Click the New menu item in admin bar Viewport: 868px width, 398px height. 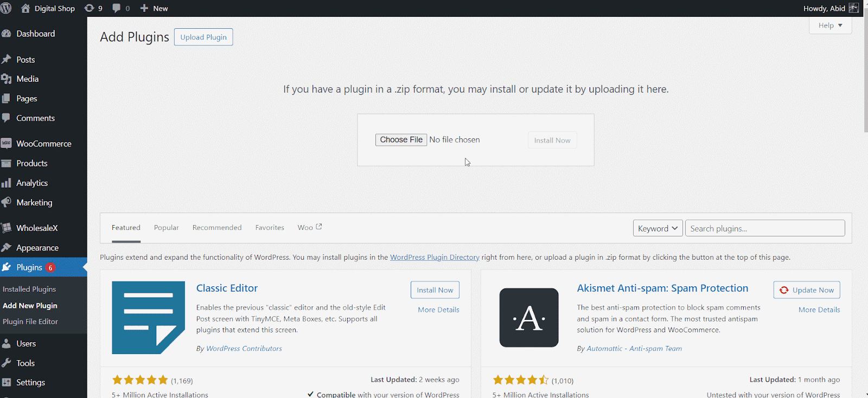[161, 8]
